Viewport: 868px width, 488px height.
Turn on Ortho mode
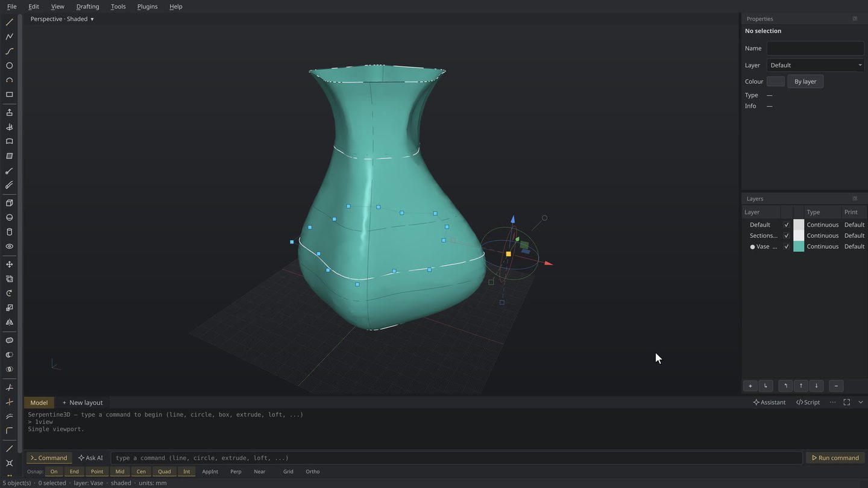coord(312,472)
